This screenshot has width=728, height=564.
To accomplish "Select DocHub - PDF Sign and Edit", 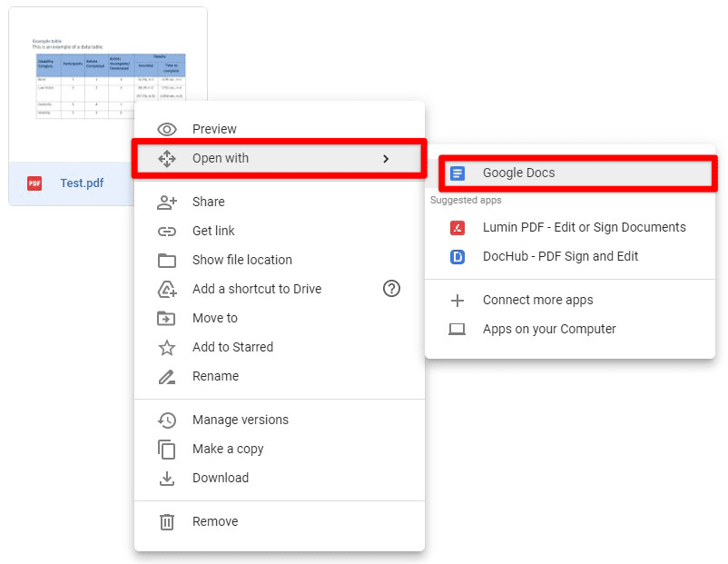I will [570, 256].
